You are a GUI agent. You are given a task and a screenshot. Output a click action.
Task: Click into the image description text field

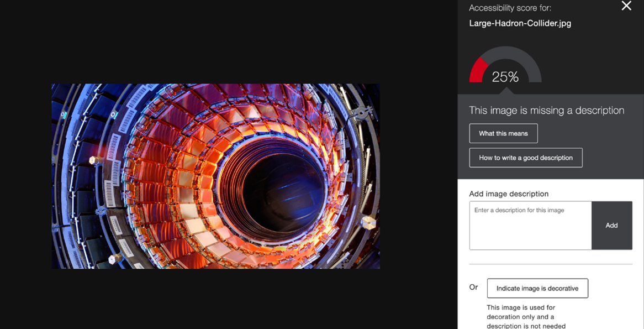(530, 226)
